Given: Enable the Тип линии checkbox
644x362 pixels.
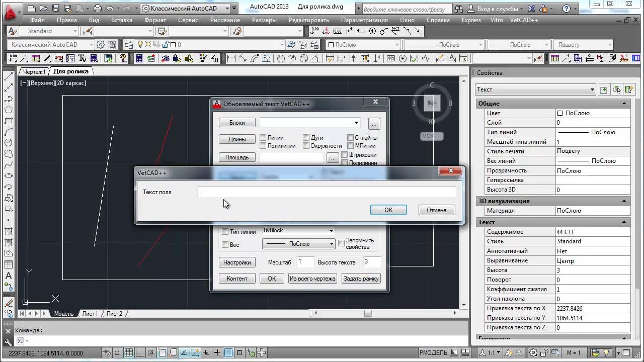Looking at the screenshot, I should tap(225, 232).
